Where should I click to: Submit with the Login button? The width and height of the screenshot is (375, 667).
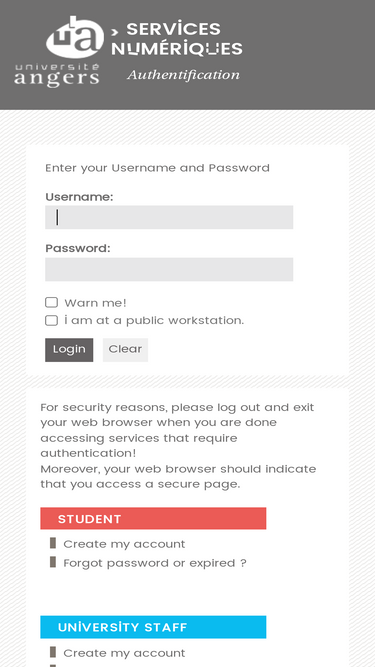(x=69, y=350)
